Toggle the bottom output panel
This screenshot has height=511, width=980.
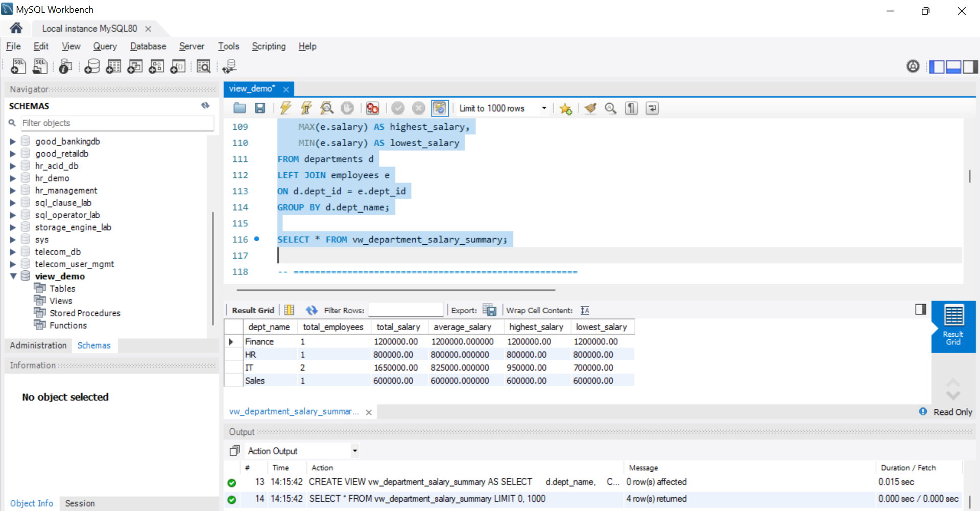coord(953,66)
